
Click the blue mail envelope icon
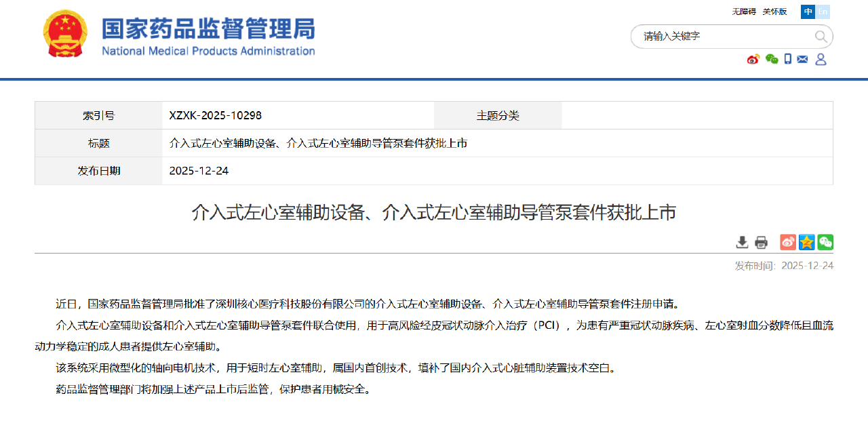click(803, 59)
